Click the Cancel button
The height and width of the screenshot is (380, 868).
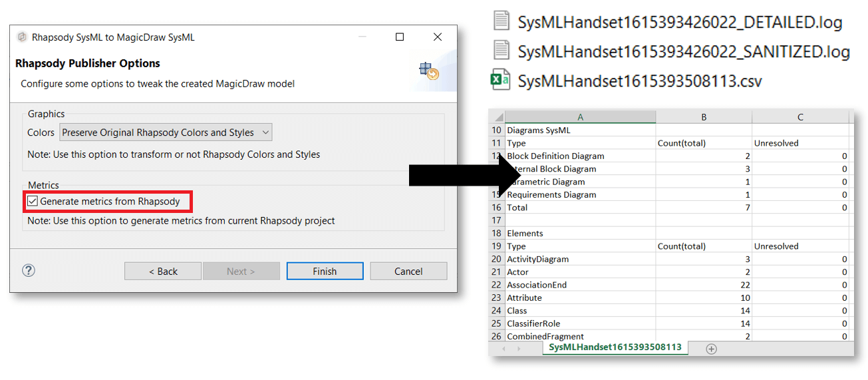[408, 271]
